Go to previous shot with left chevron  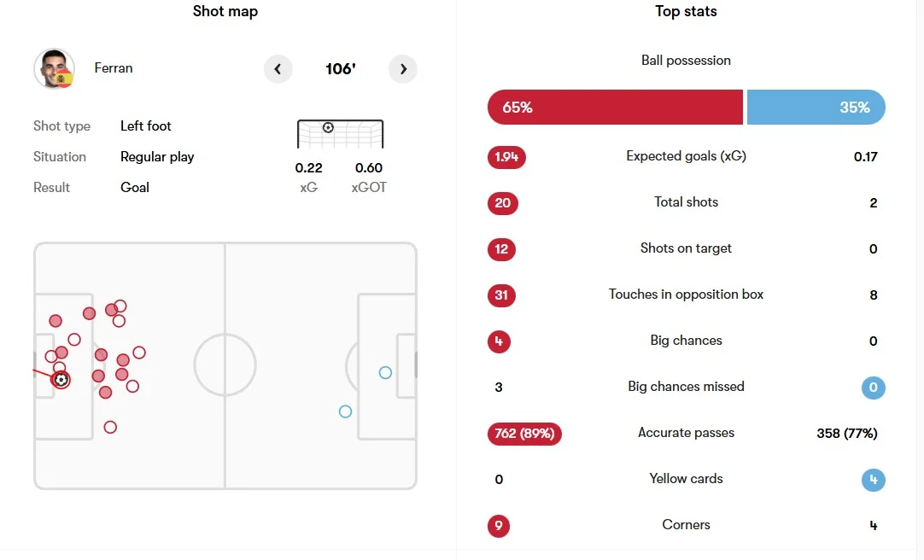pos(278,69)
